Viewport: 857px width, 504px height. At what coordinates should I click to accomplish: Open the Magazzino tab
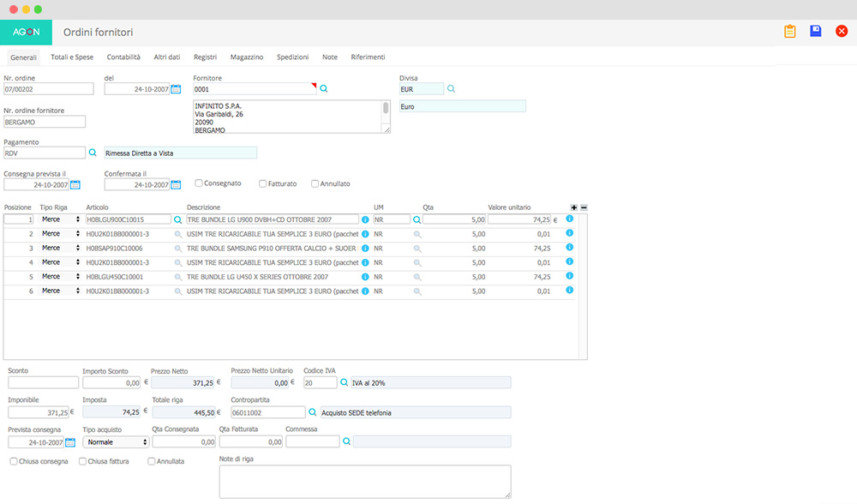(x=247, y=57)
